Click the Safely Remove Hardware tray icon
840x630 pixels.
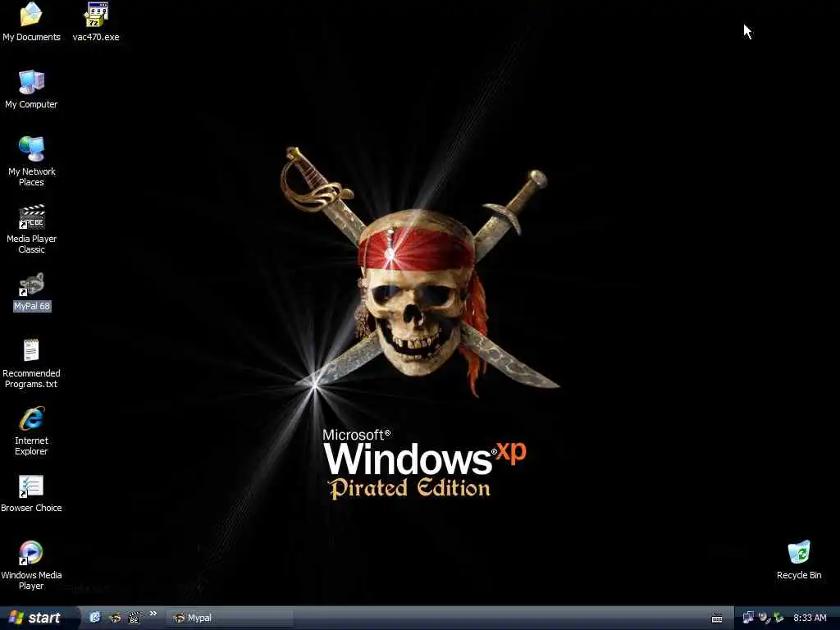[778, 618]
